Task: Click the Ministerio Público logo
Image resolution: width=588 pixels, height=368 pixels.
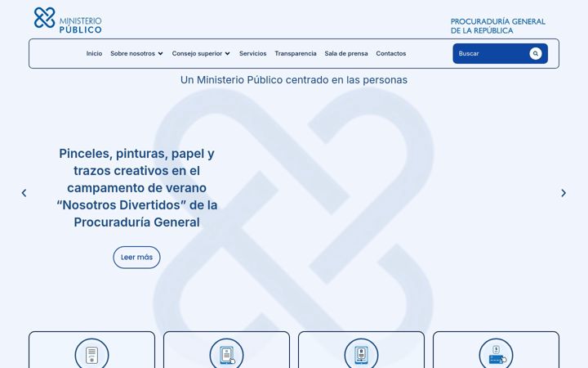Action: (68, 20)
